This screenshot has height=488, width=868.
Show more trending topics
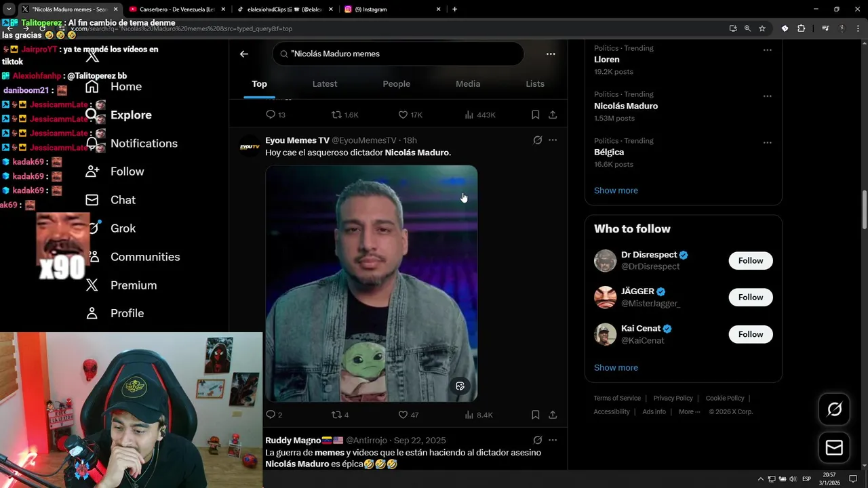coord(616,190)
